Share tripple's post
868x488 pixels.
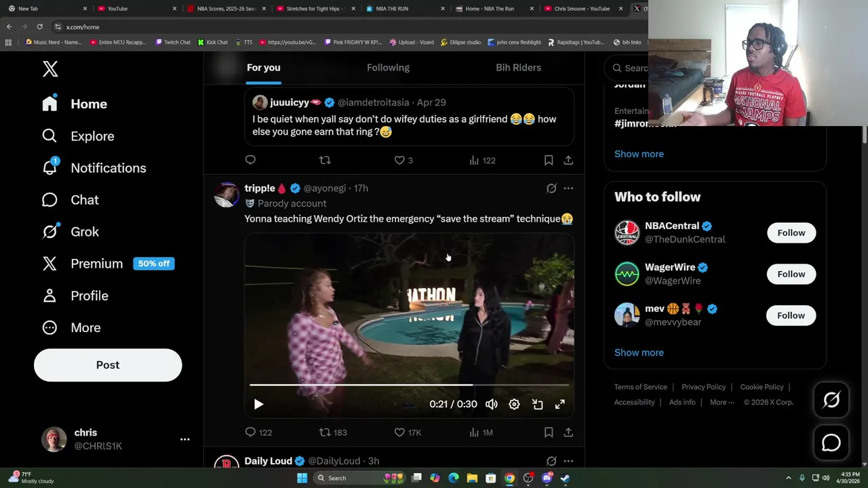pos(568,432)
